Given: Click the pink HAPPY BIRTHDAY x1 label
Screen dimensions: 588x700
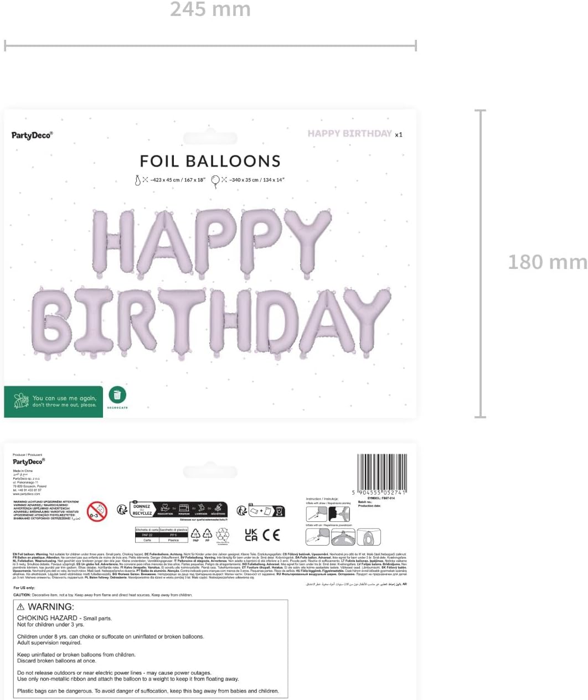Looking at the screenshot, I should (355, 133).
